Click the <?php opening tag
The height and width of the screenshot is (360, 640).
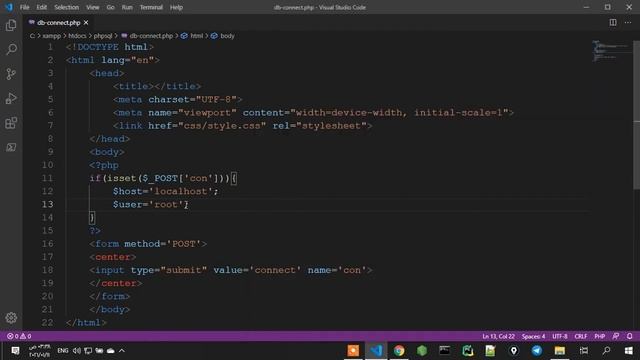click(x=104, y=165)
